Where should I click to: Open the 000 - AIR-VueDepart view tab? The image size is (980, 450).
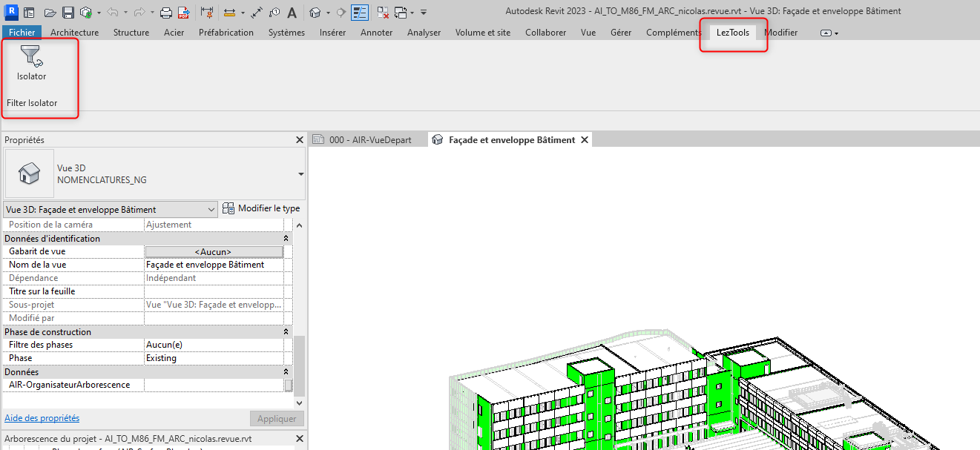coord(368,140)
